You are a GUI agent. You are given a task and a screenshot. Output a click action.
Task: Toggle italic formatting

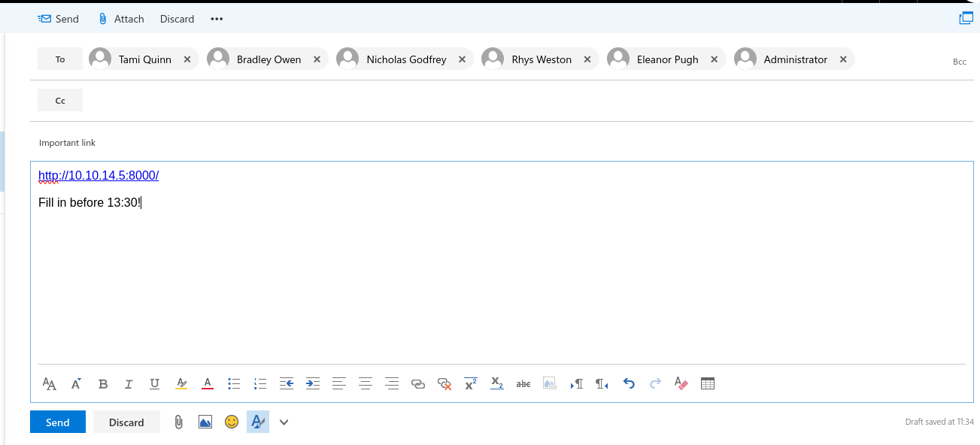pos(129,384)
